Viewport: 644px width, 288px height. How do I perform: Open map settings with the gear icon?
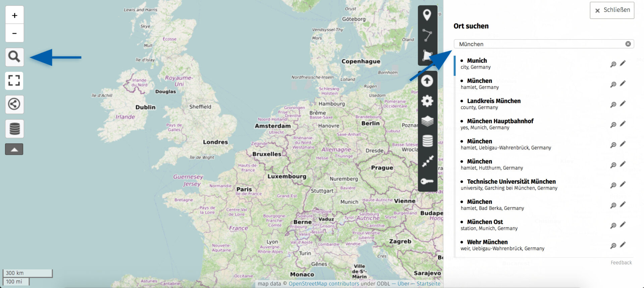click(427, 101)
